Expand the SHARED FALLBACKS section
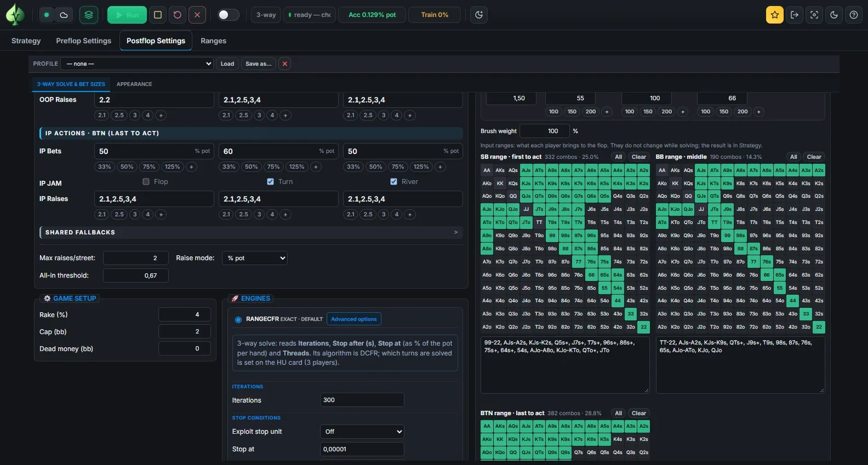Viewport: 868px width, 465px height. coord(252,232)
